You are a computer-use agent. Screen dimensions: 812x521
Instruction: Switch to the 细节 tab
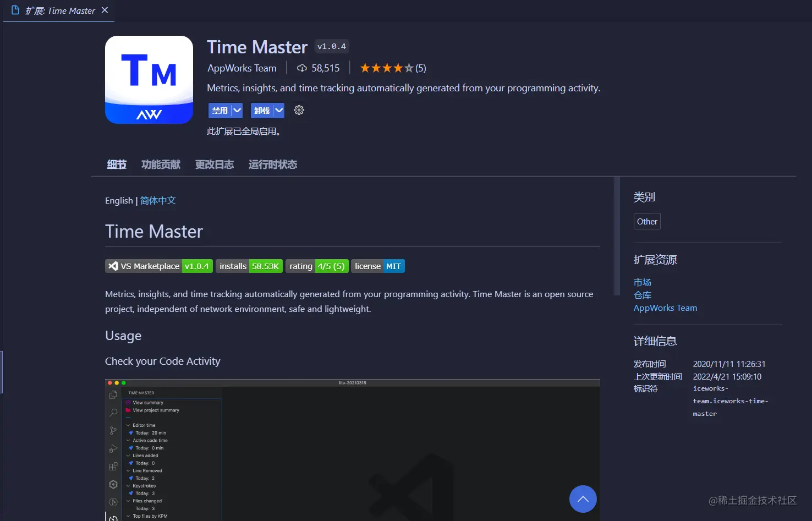[x=117, y=164]
